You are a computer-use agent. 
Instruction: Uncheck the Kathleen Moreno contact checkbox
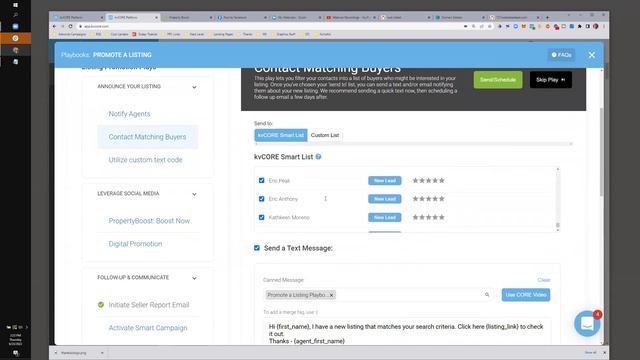(261, 218)
